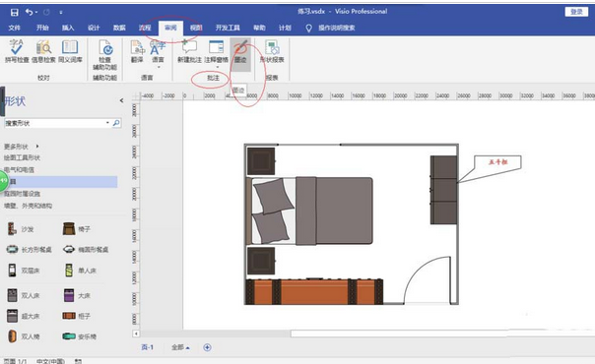The height and width of the screenshot is (364, 595).
Task: Open the 注释窗格 comments pane dropdown
Action: pyautogui.click(x=217, y=54)
